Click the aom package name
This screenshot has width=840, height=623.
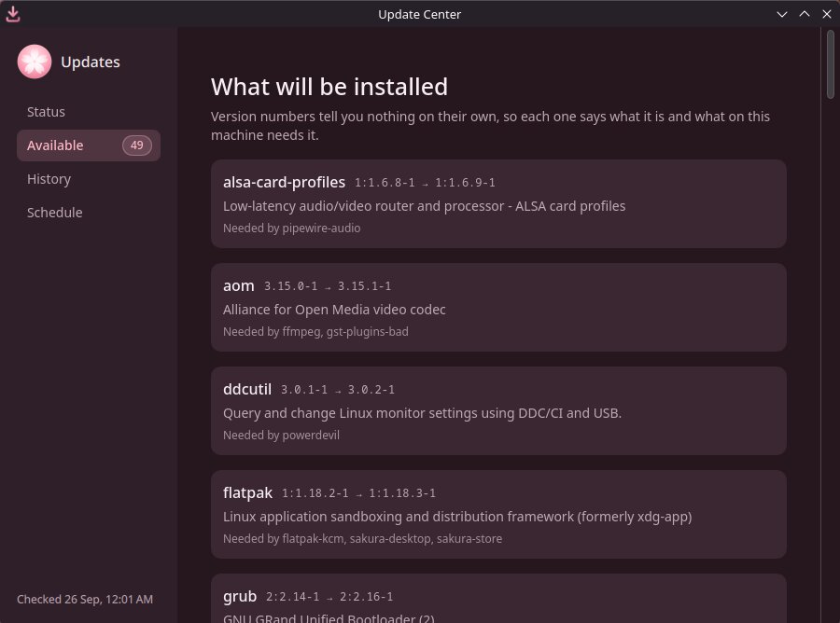(x=238, y=285)
